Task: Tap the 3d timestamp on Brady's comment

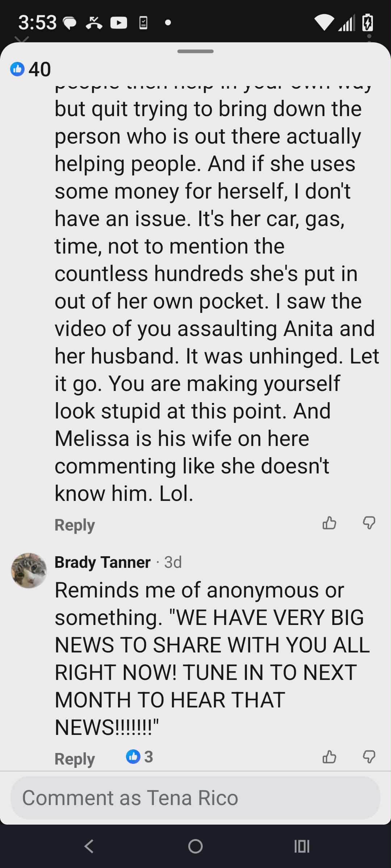Action: pos(173,562)
